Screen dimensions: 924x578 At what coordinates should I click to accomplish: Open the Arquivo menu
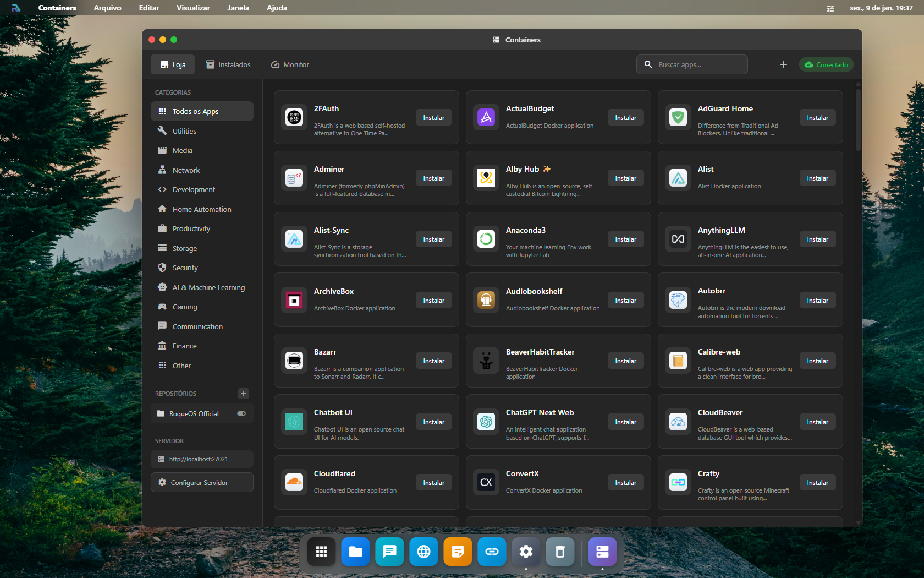point(107,8)
